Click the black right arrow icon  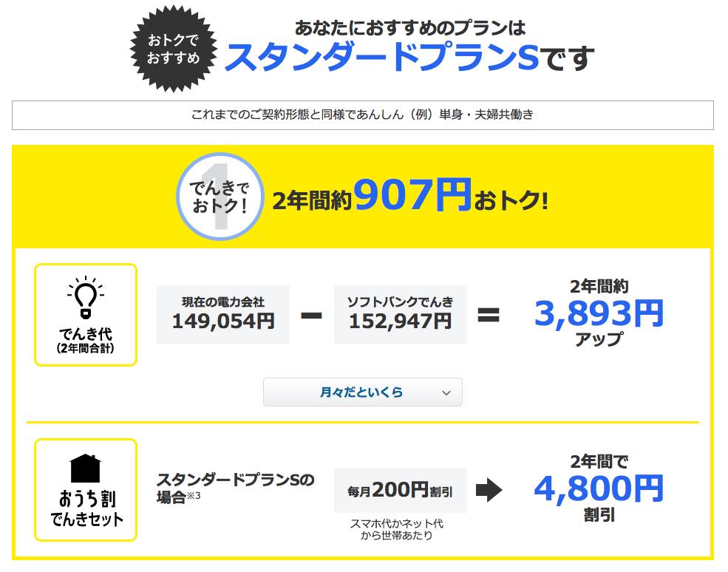click(489, 490)
